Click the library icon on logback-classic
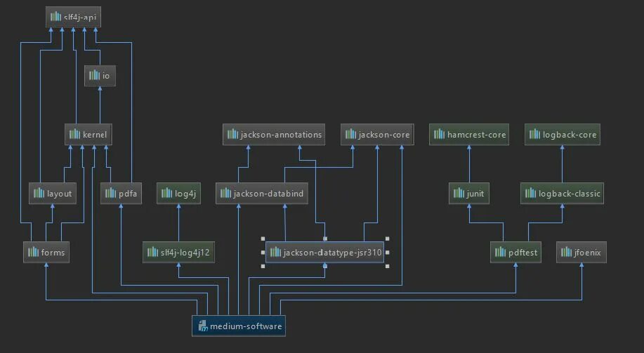The height and width of the screenshot is (353, 644). [x=531, y=193]
